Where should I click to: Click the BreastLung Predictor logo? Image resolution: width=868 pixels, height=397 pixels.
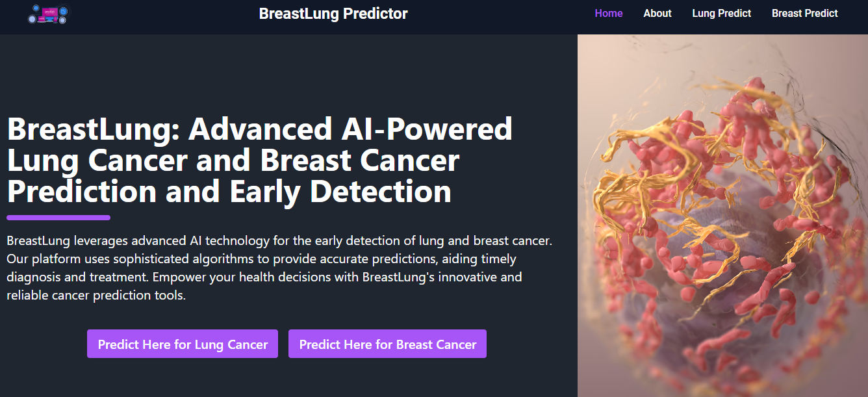[x=48, y=14]
